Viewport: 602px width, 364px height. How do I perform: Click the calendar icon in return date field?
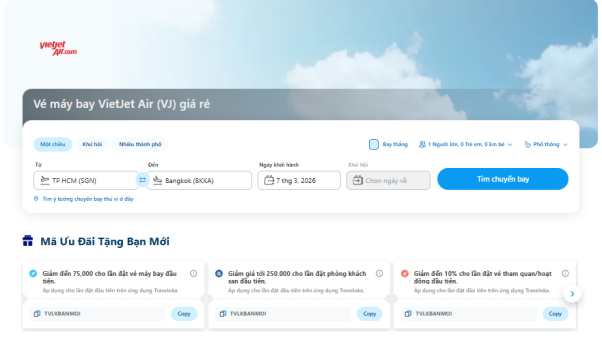coord(358,180)
